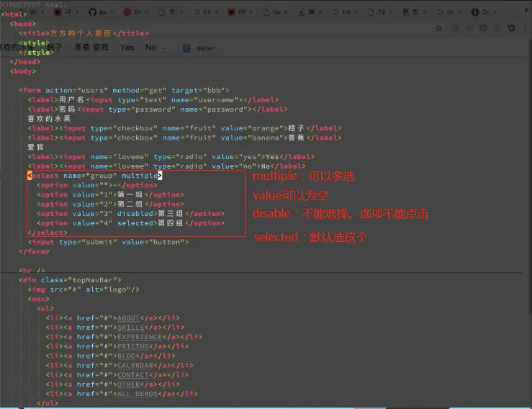This screenshot has width=532, height=409.
Task: Click the div class="topNavBar" line
Action: [x=71, y=280]
